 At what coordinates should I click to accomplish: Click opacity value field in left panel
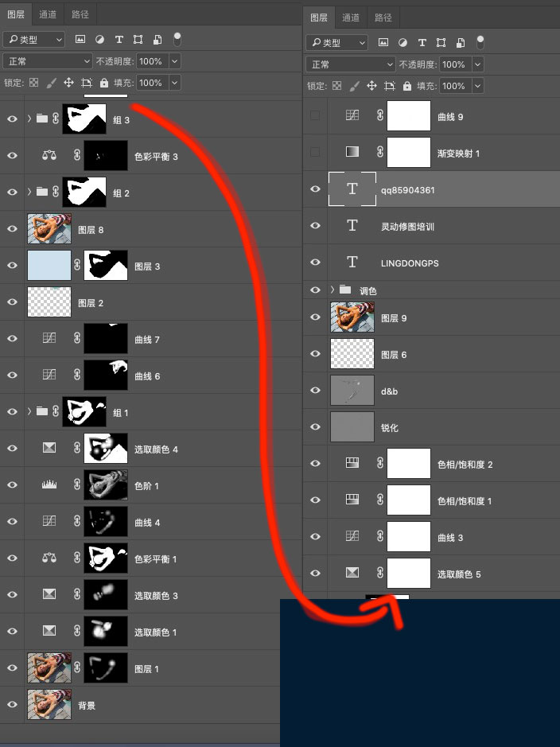point(151,61)
